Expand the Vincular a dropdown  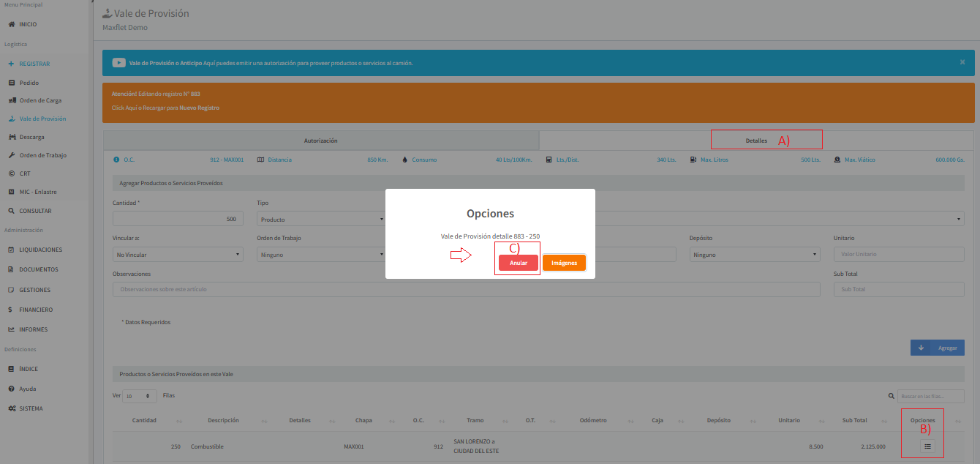click(178, 255)
